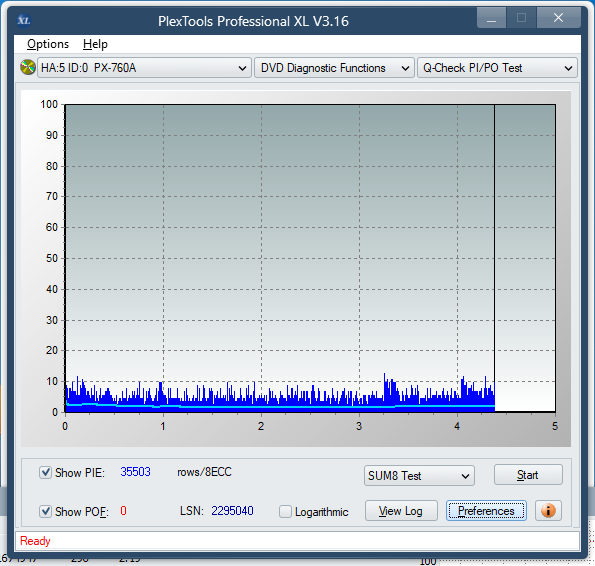Click the rows/8ECC label
The image size is (595, 566).
204,472
